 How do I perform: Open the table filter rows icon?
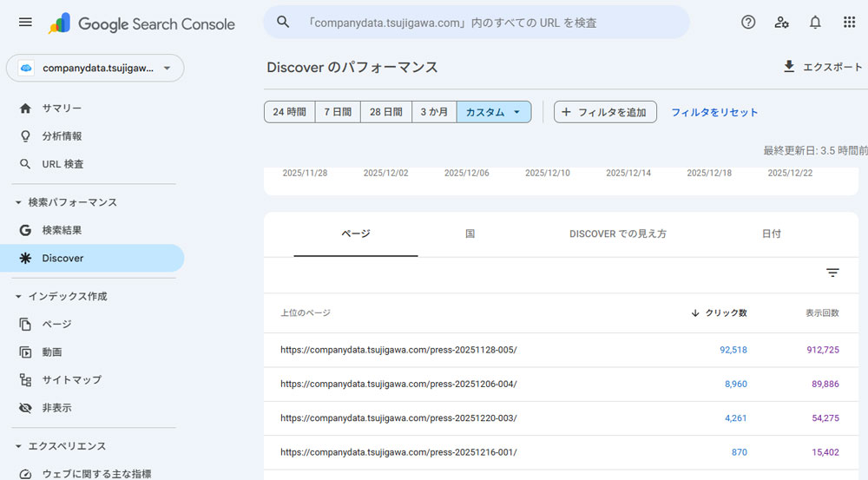832,273
